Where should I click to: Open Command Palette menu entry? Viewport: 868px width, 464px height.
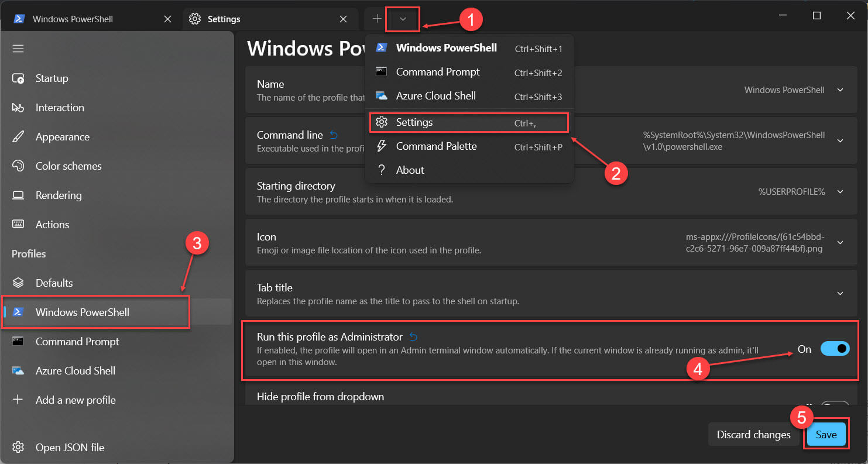click(x=469, y=146)
